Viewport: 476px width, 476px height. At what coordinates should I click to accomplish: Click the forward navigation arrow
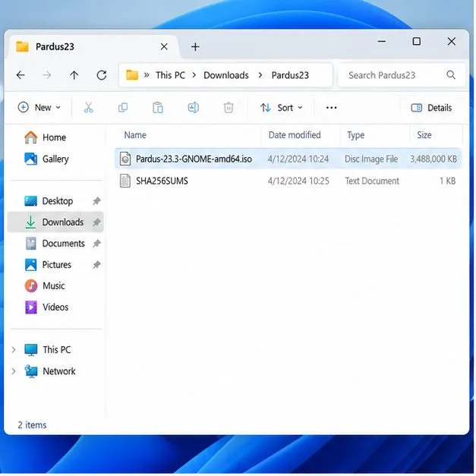(47, 75)
